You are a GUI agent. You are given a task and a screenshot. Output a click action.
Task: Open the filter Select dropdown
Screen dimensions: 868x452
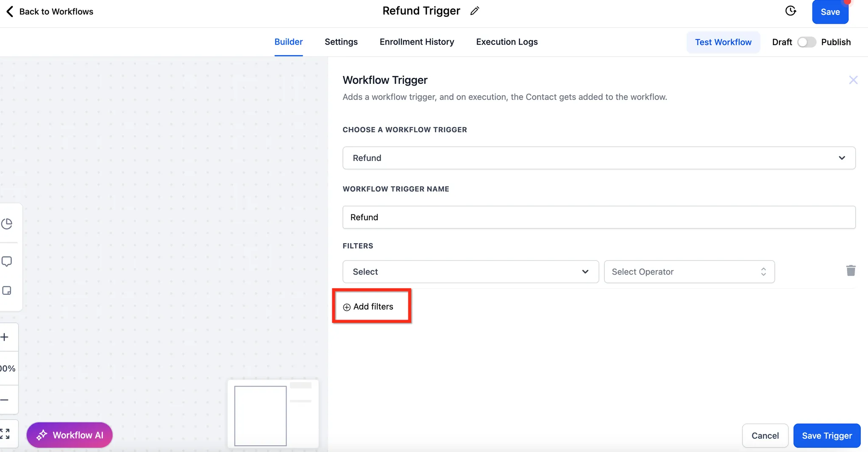pos(470,272)
